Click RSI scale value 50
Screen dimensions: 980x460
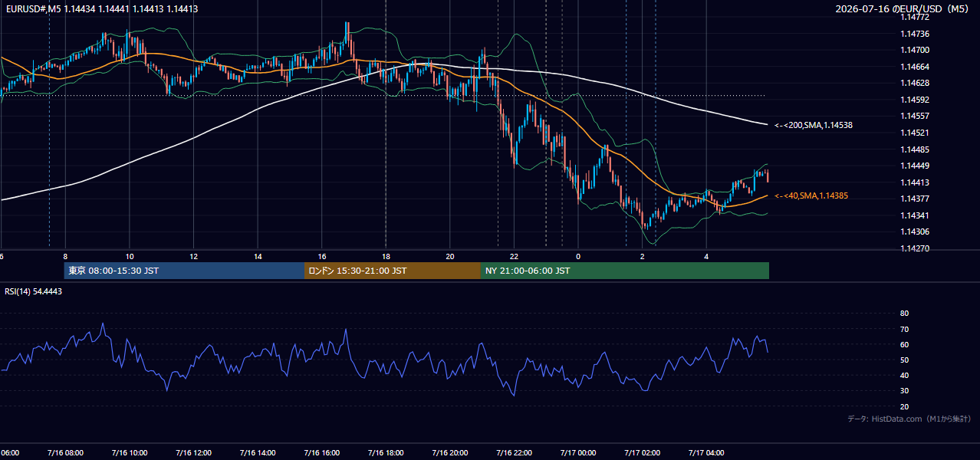coord(904,360)
